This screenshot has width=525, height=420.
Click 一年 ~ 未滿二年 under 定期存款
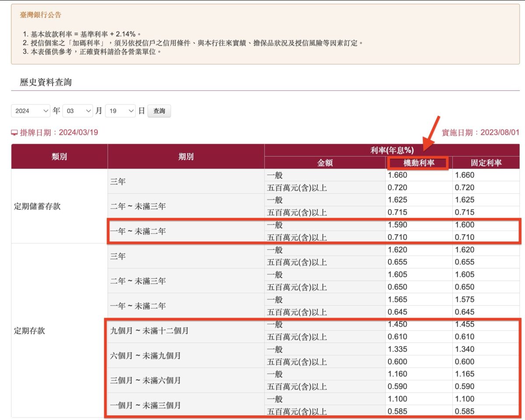point(186,306)
